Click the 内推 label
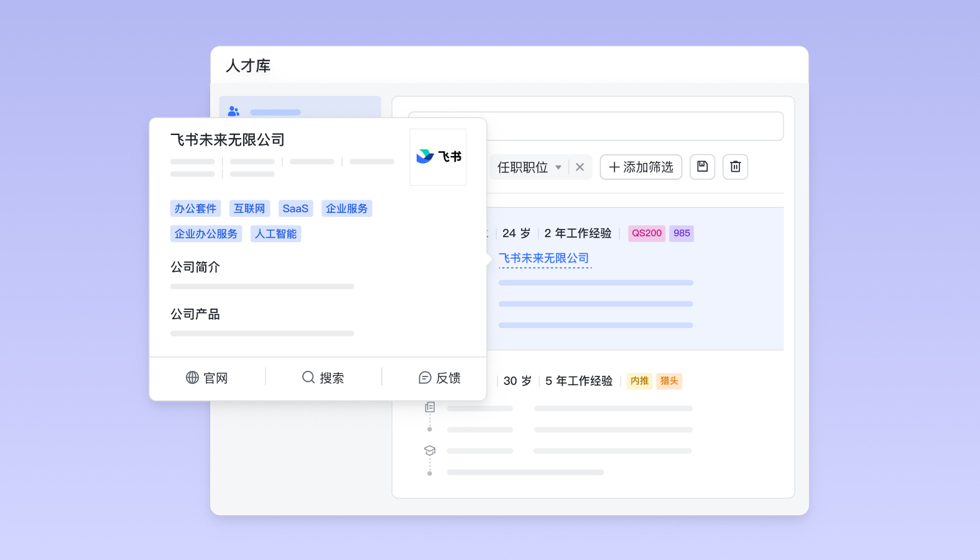This screenshot has height=560, width=980. coord(639,381)
